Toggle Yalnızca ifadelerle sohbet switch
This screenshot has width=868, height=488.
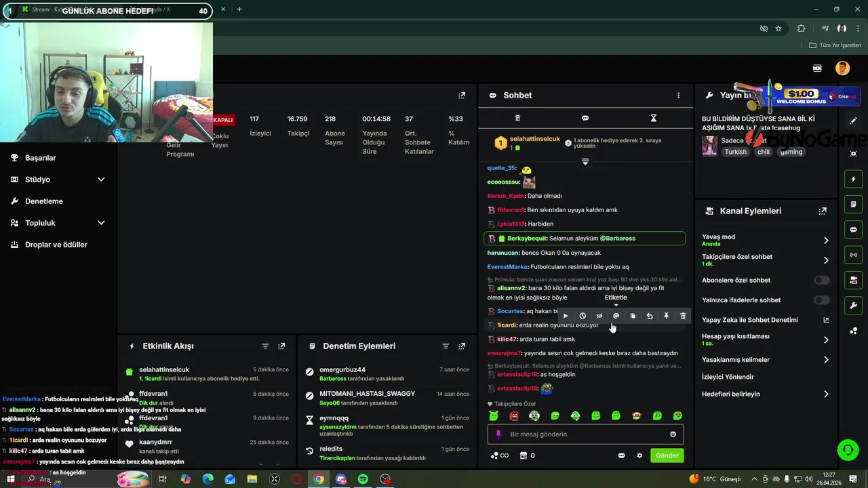click(821, 300)
